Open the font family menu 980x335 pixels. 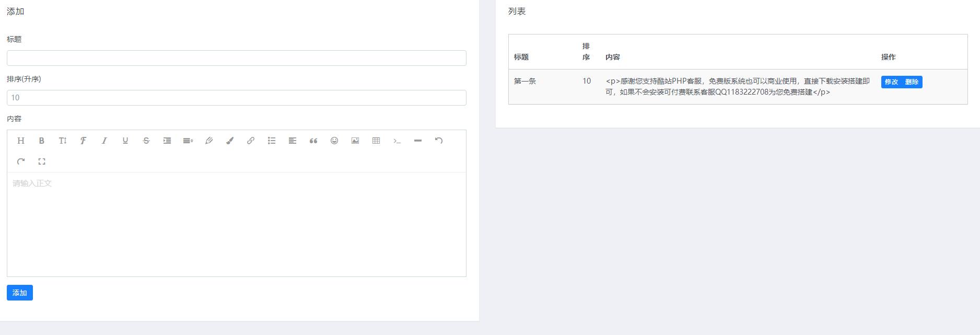point(84,141)
